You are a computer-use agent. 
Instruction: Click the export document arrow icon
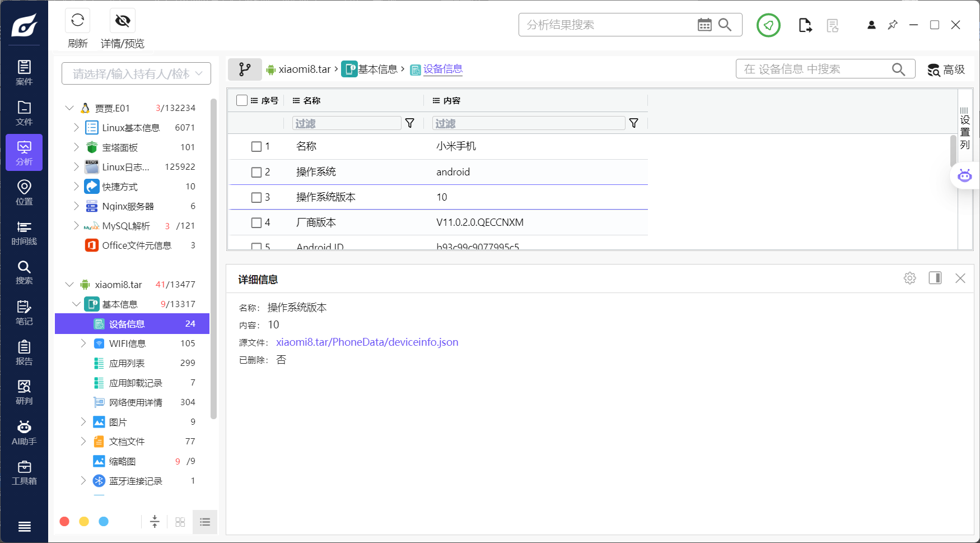click(805, 25)
